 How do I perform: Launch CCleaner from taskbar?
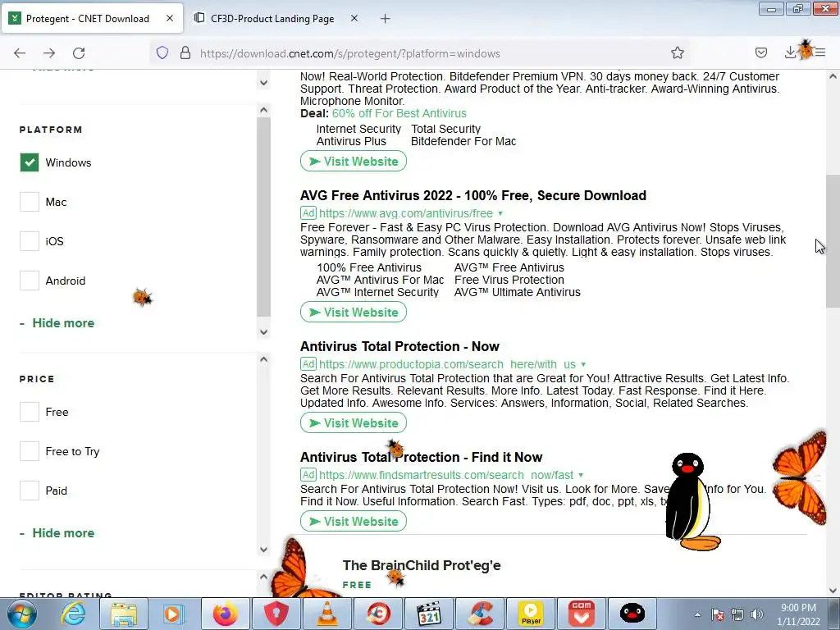[480, 614]
